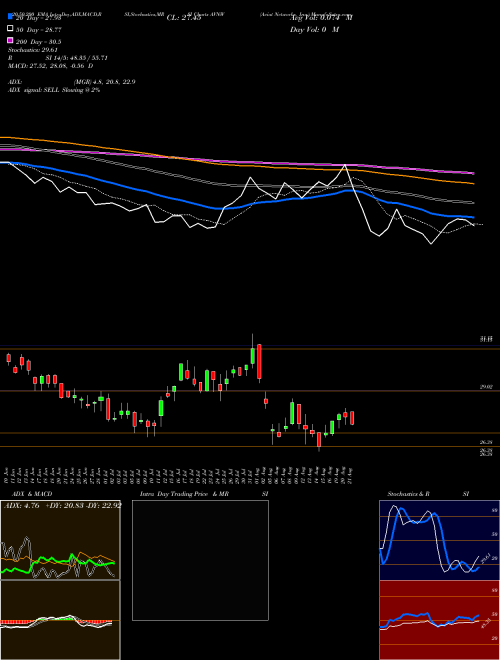Click the blue 20 Day EMA legend swatch

[x=11, y=17]
